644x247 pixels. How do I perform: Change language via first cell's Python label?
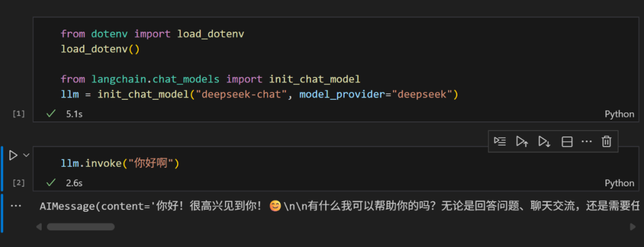point(620,114)
